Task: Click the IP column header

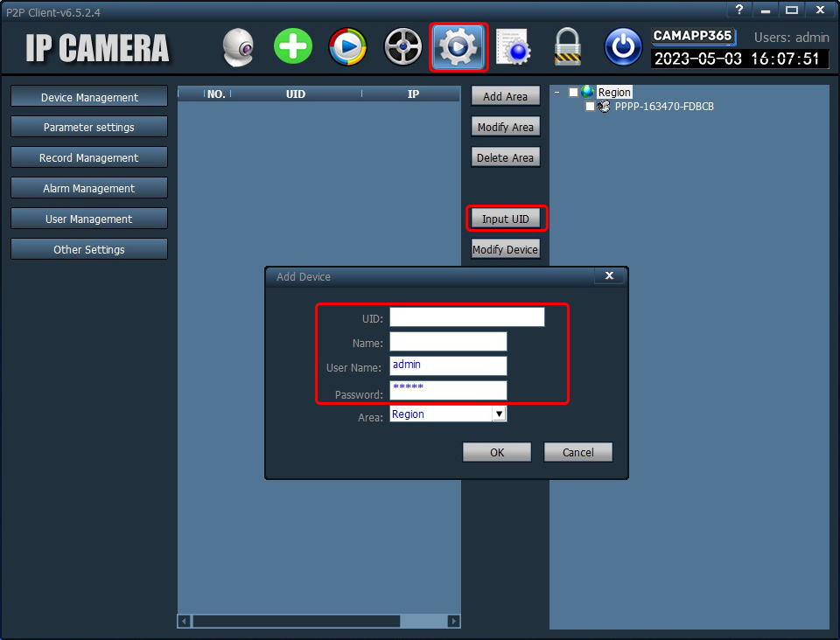Action: pyautogui.click(x=413, y=94)
